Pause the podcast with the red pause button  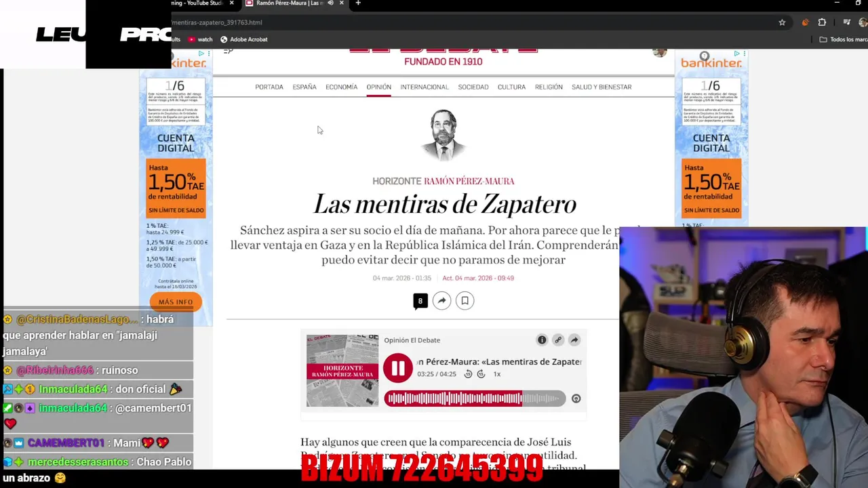pos(398,368)
